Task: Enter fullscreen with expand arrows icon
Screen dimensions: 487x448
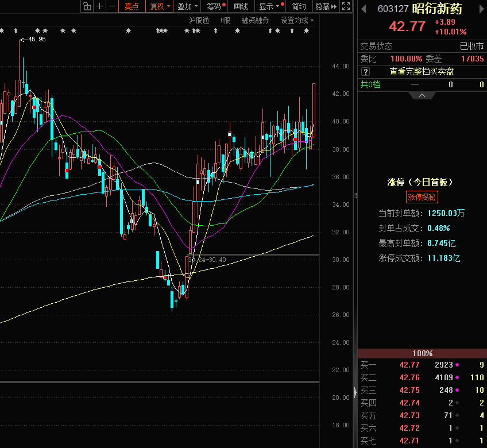Action: coord(346,6)
